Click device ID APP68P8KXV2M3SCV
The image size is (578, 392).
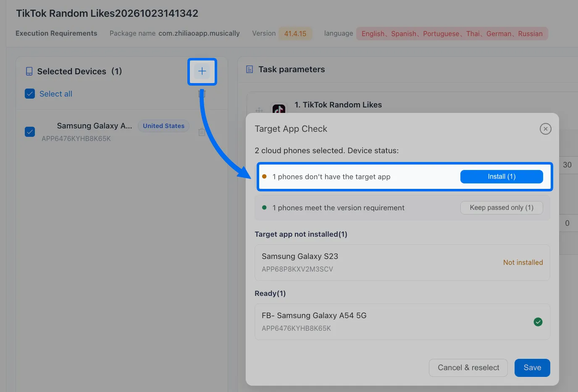coord(297,269)
